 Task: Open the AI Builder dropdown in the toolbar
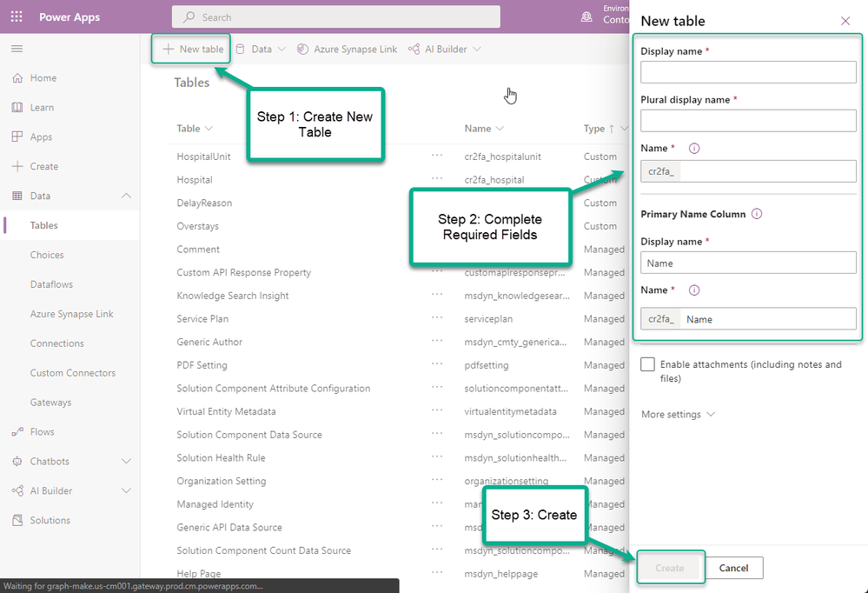[x=477, y=49]
